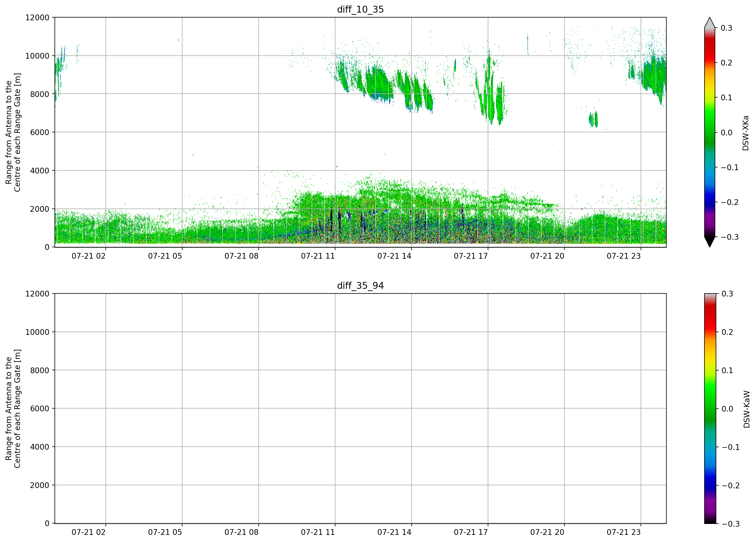
Task: Click the 0.3 tick on DSW-KaW colorbar
Action: pos(727,294)
